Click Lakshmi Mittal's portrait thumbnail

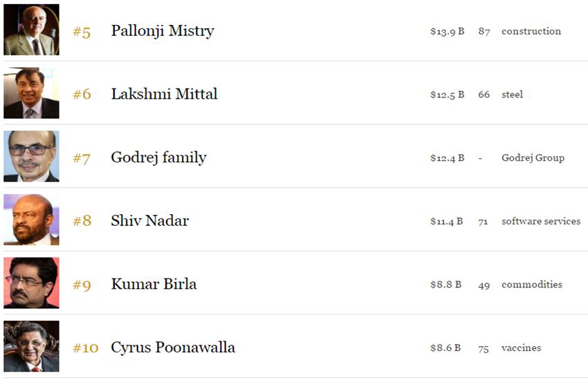pyautogui.click(x=32, y=93)
